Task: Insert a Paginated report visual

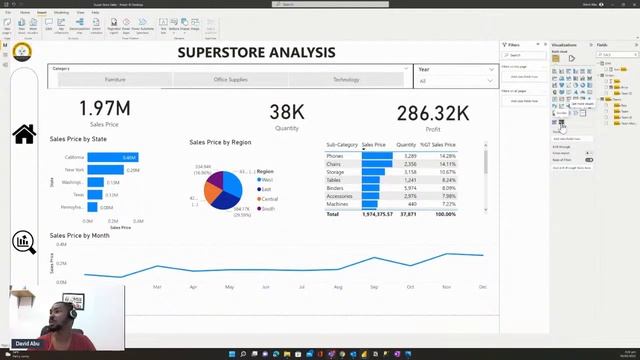Action: coord(114,25)
